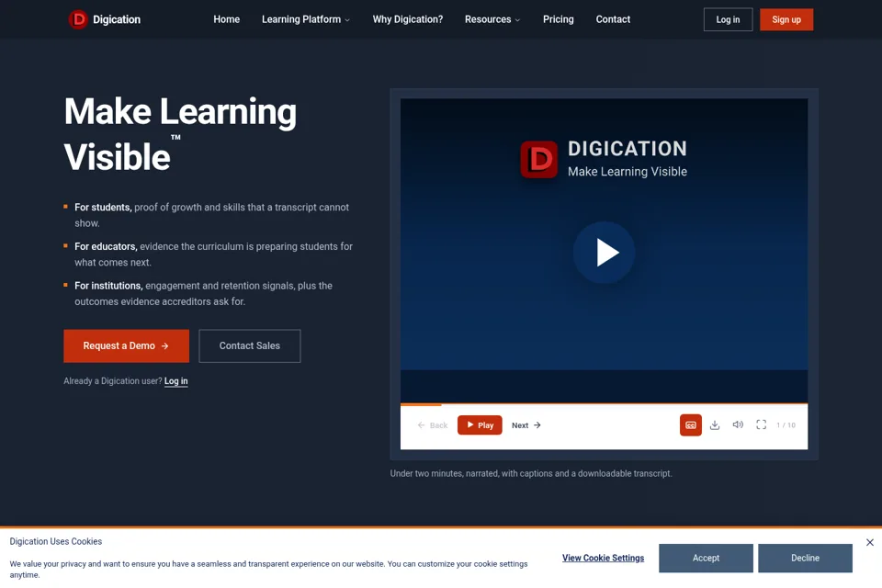Toggle closed captions in the player
This screenshot has height=588, width=882.
pos(690,424)
